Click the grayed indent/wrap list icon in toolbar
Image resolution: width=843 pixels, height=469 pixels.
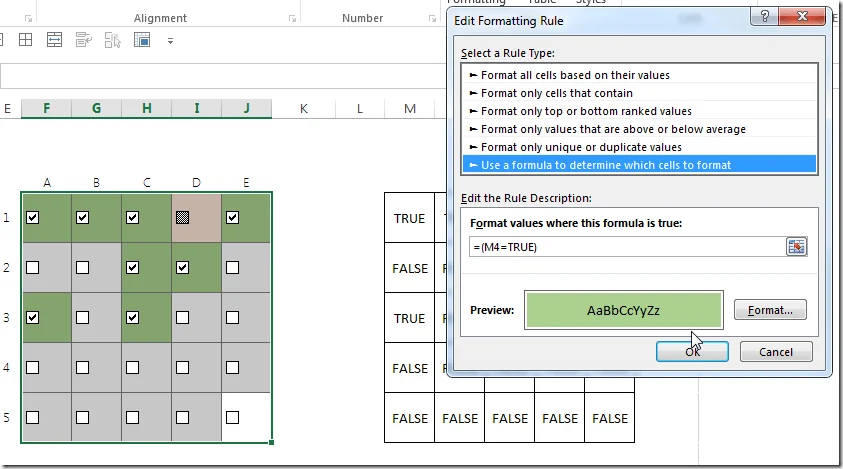[x=83, y=40]
